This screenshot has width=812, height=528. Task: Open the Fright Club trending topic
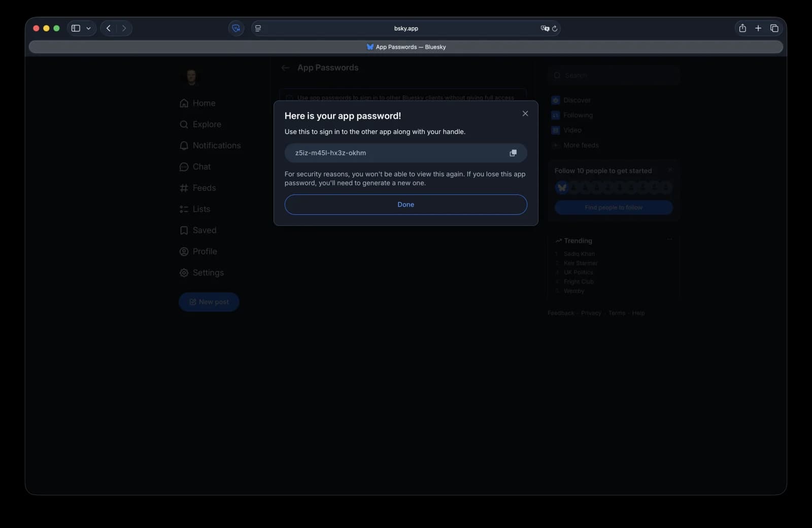(579, 282)
